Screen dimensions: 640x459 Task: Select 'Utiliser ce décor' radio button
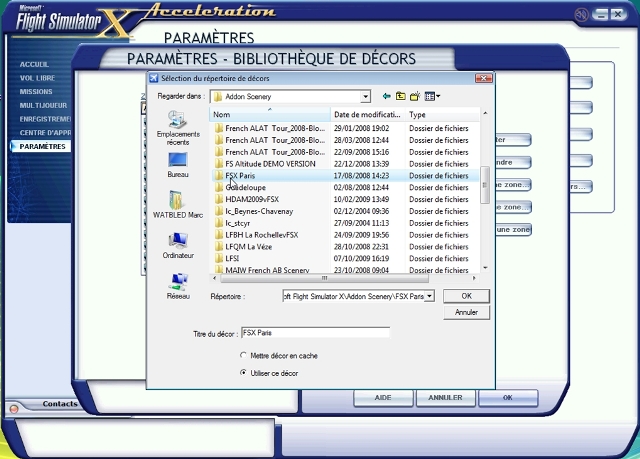243,373
